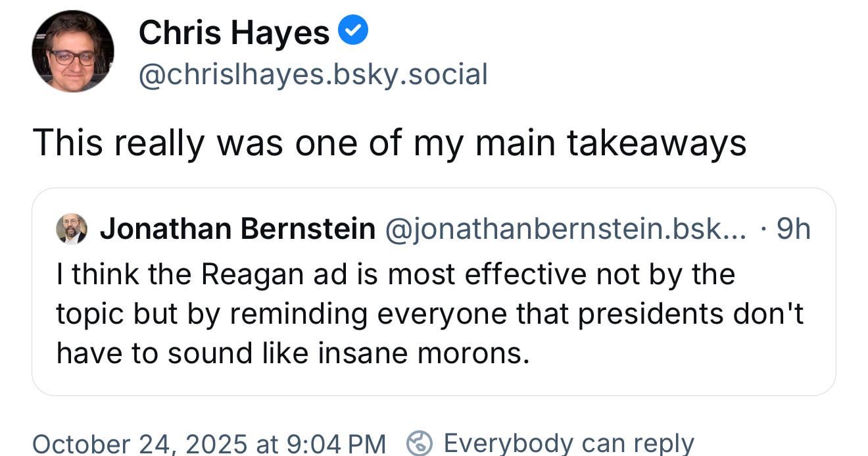Click the blue verified checkmark badge
This screenshot has width=868, height=456.
pyautogui.click(x=353, y=31)
